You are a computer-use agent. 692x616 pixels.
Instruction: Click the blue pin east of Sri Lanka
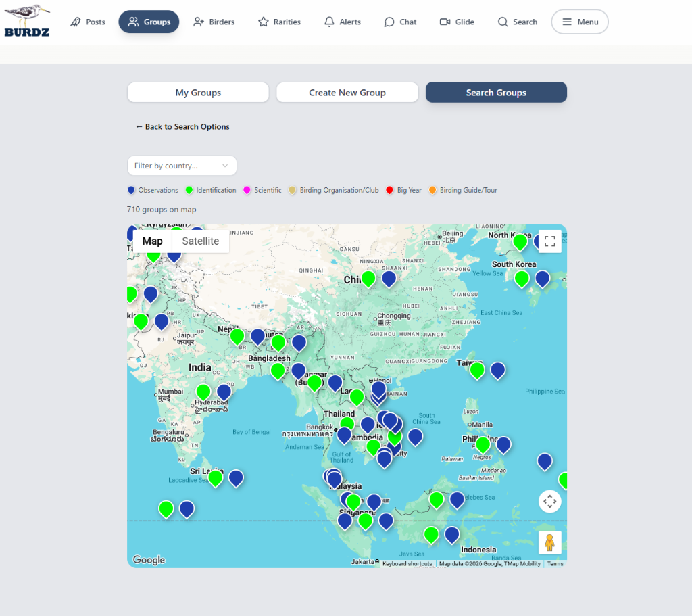(236, 478)
